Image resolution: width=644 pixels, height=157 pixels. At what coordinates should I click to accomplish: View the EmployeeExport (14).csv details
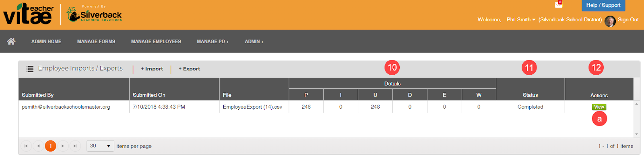click(x=599, y=107)
